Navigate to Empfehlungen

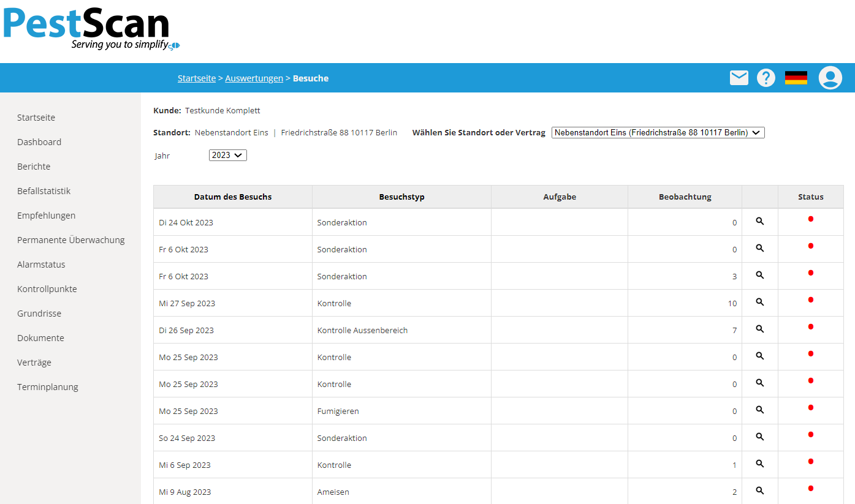click(47, 216)
